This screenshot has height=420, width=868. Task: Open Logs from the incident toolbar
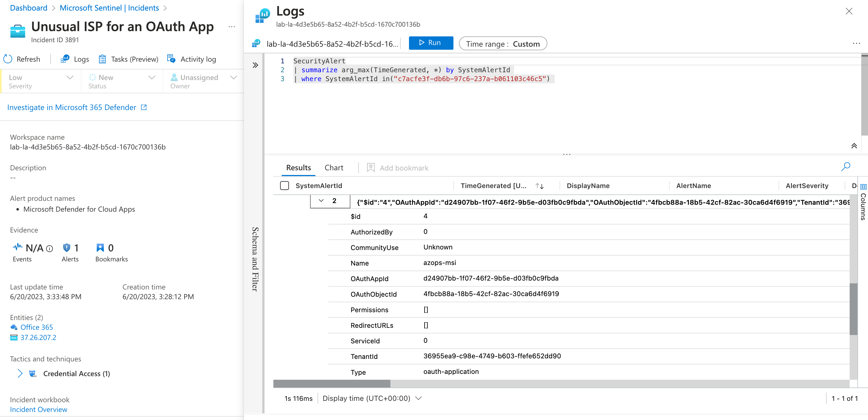coord(75,59)
